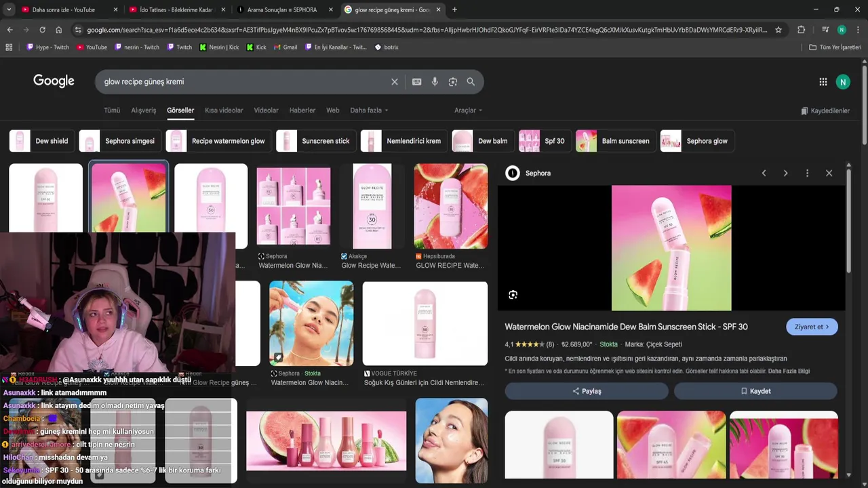Show previous image in preview panel
This screenshot has height=488, width=868.
point(764,174)
